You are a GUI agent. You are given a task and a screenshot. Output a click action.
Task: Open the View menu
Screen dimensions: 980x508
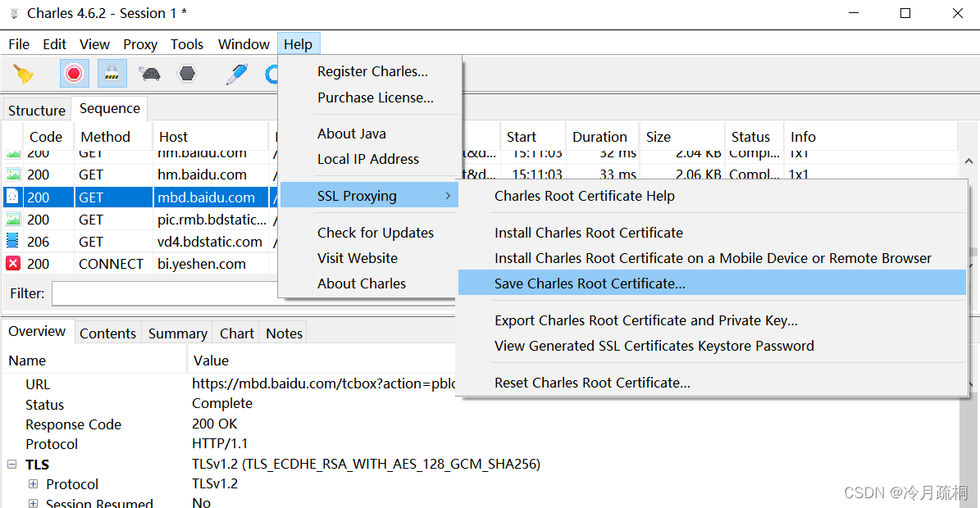click(x=94, y=44)
